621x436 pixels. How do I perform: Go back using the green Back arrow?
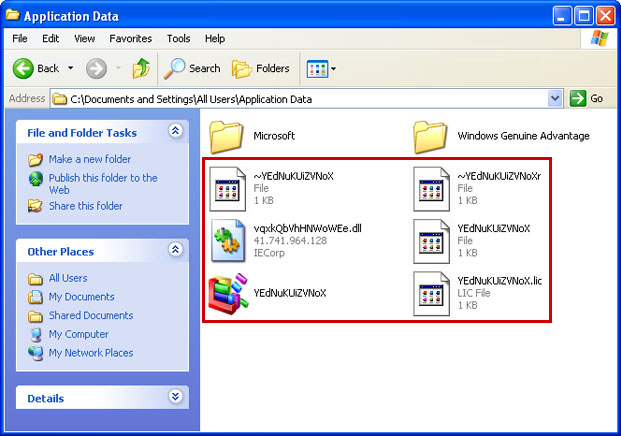23,69
